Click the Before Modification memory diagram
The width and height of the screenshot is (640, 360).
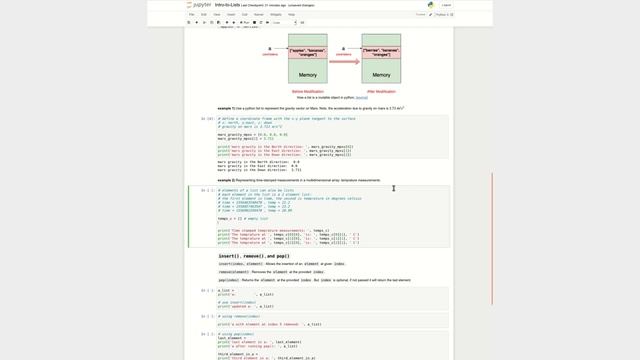coord(308,59)
